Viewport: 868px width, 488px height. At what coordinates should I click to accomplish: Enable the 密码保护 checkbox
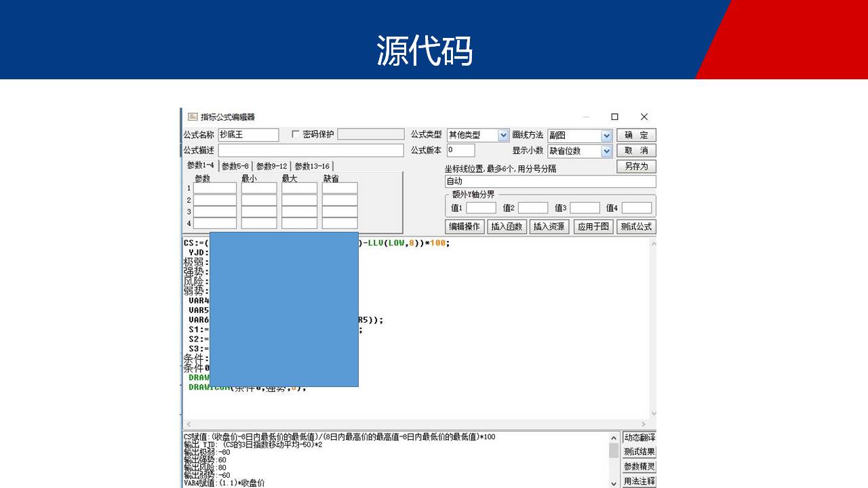[x=295, y=134]
